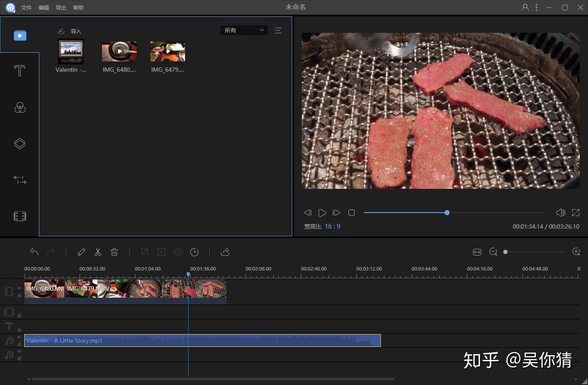The width and height of the screenshot is (588, 385).
Task: Open the 导出 menu
Action: point(61,8)
